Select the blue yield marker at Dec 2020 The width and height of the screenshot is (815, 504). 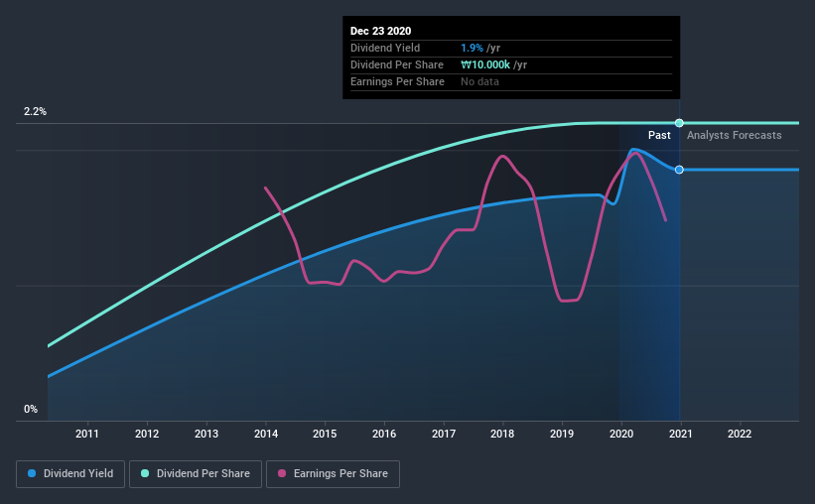(x=679, y=170)
